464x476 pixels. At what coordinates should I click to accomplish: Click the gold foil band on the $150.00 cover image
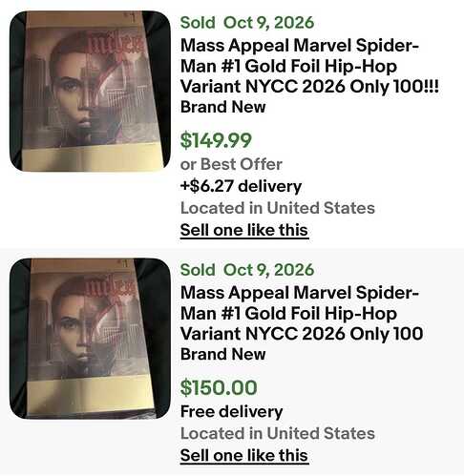pos(91,396)
